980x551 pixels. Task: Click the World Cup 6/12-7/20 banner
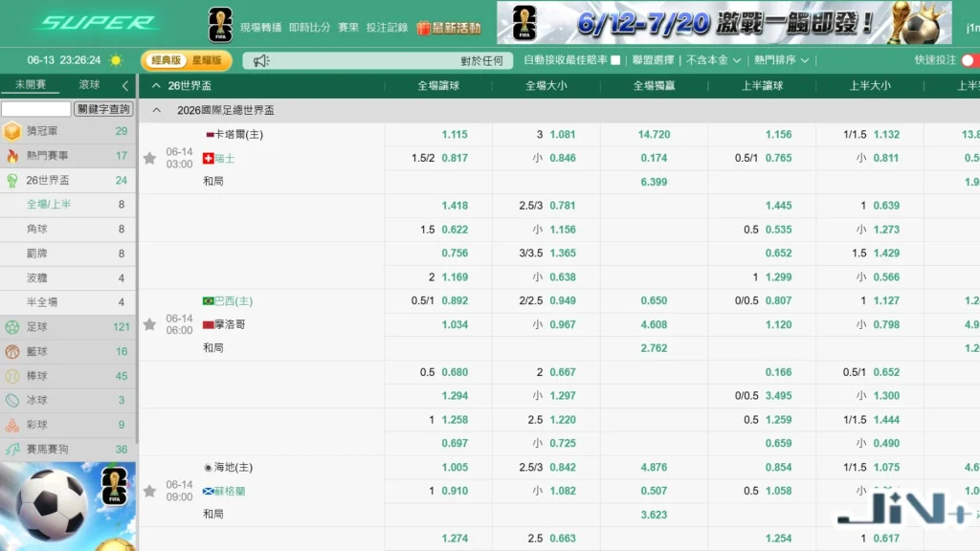[x=724, y=23]
